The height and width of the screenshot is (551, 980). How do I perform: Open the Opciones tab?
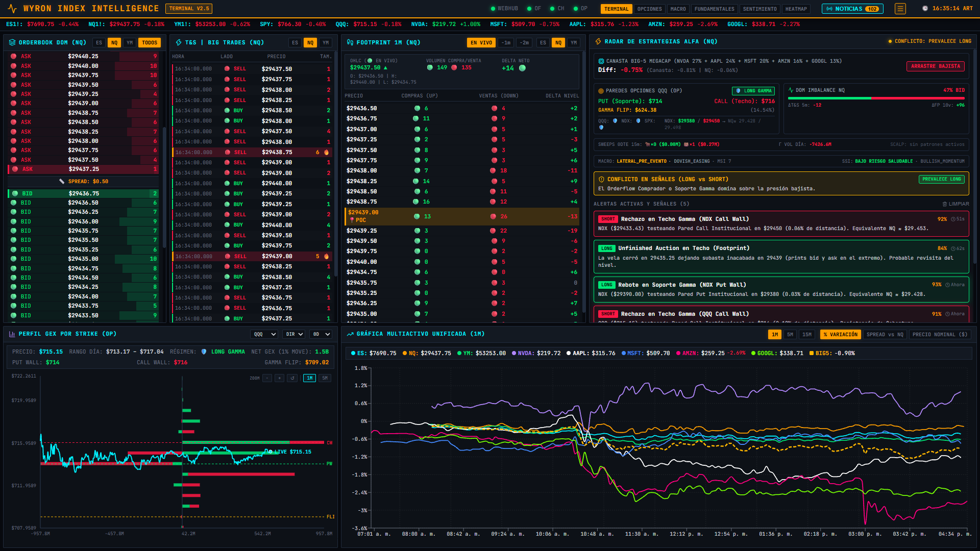650,9
